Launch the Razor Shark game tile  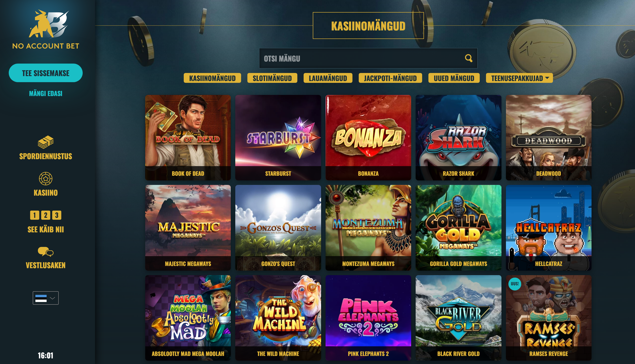pyautogui.click(x=458, y=137)
